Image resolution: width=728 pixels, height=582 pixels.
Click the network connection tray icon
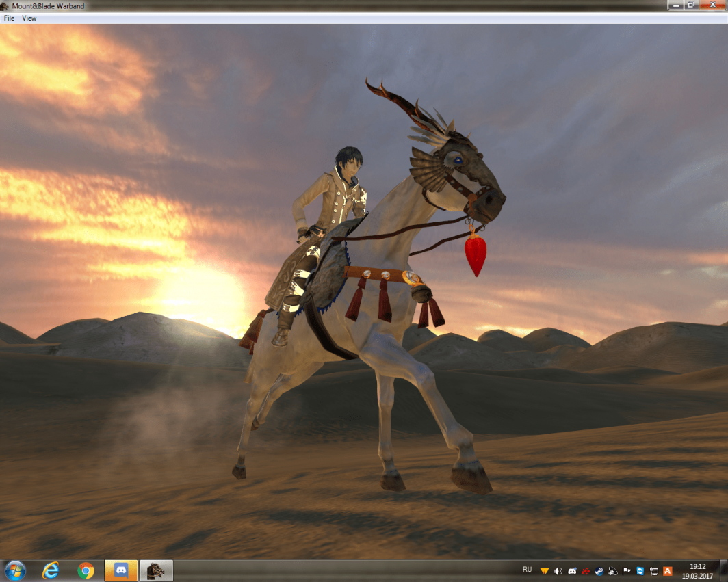[653, 570]
